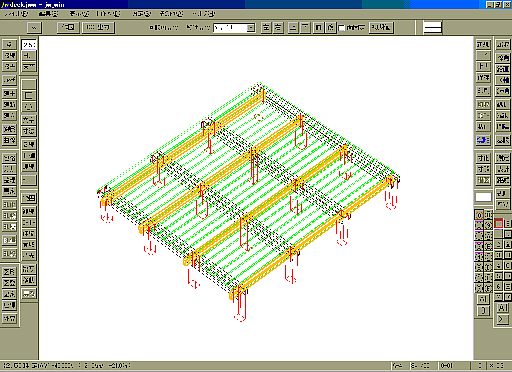Click the 出力 button in the control bar

click(98, 27)
